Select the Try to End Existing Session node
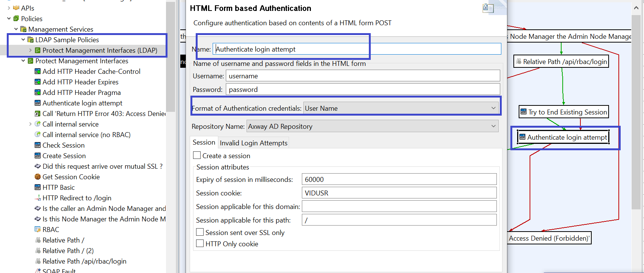644x273 pixels. pos(563,112)
